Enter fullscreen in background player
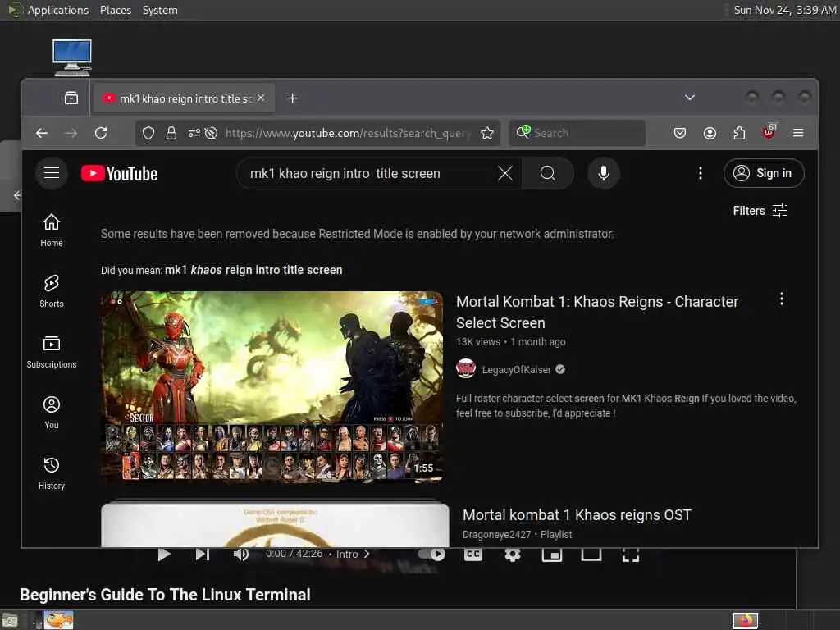The image size is (840, 630). 631,555
